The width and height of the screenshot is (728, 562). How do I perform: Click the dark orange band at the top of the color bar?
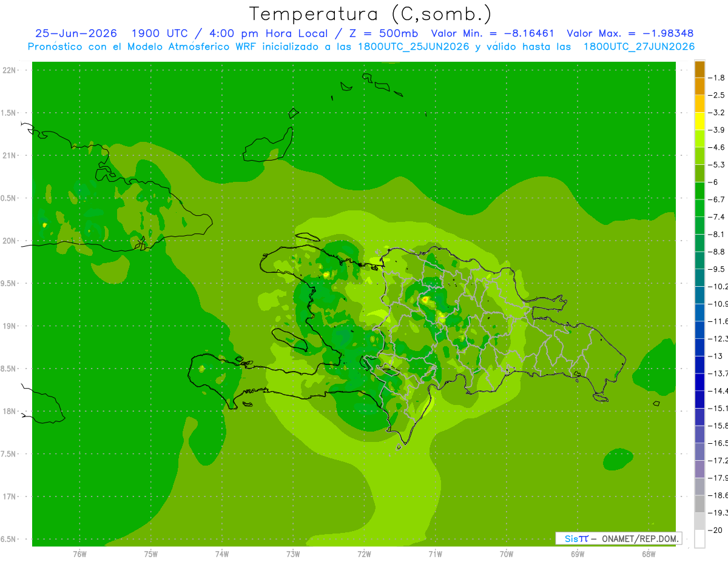click(699, 69)
